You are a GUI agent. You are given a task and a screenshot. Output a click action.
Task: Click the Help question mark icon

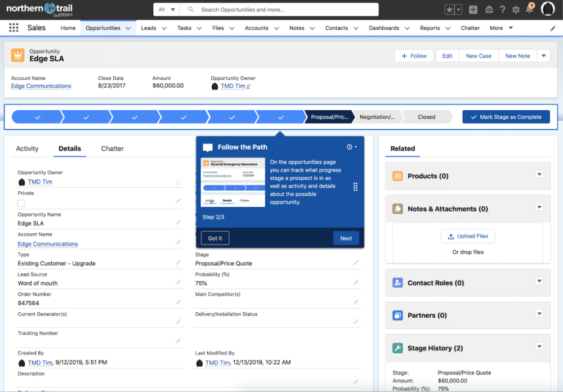502,10
